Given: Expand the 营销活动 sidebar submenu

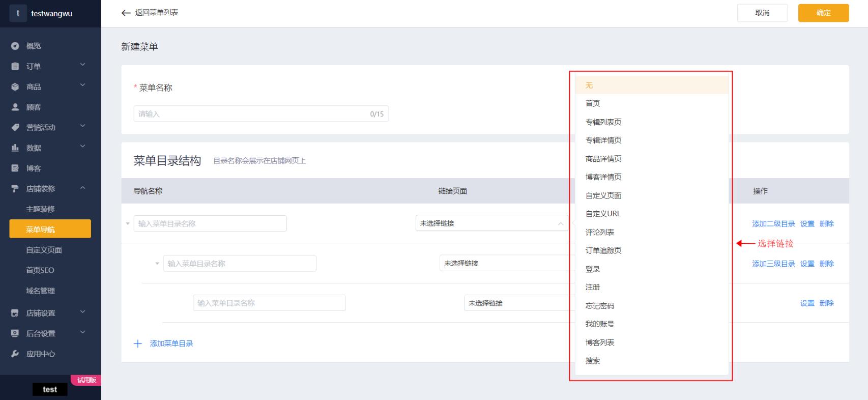Looking at the screenshot, I should click(x=82, y=127).
